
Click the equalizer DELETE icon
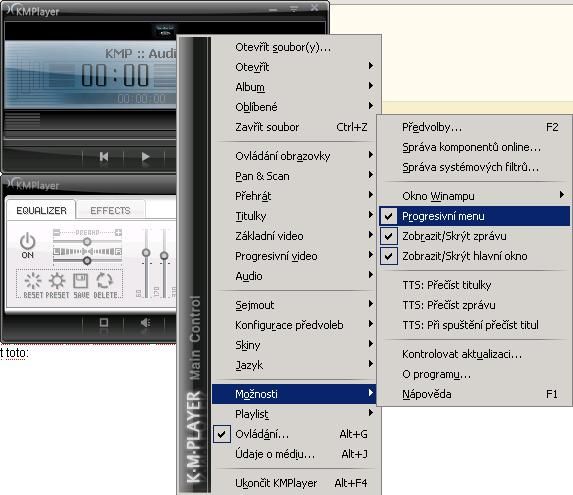pos(105,285)
